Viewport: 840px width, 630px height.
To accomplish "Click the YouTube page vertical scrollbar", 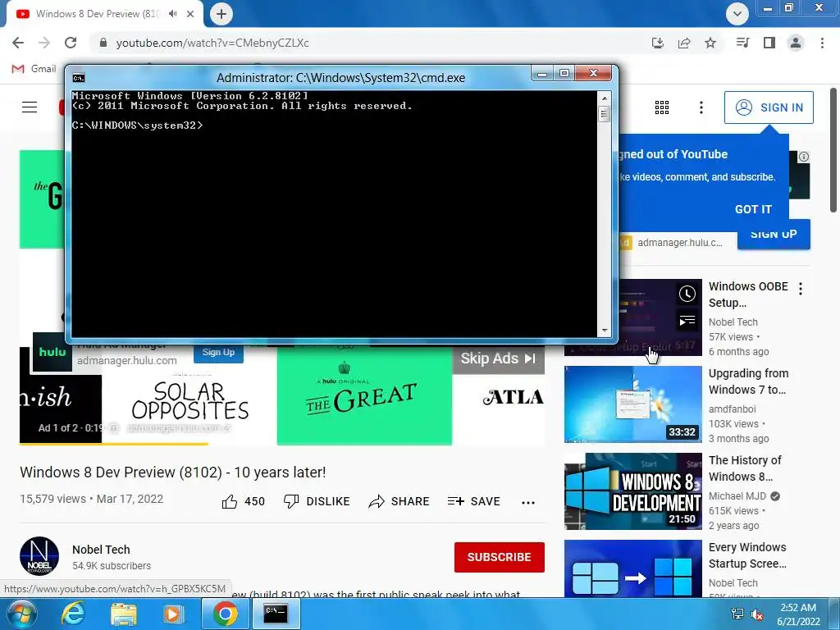I will 833,150.
